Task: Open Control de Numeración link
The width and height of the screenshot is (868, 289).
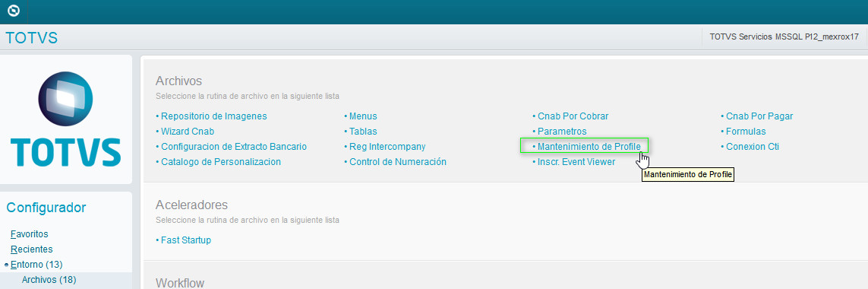Action: tap(395, 162)
